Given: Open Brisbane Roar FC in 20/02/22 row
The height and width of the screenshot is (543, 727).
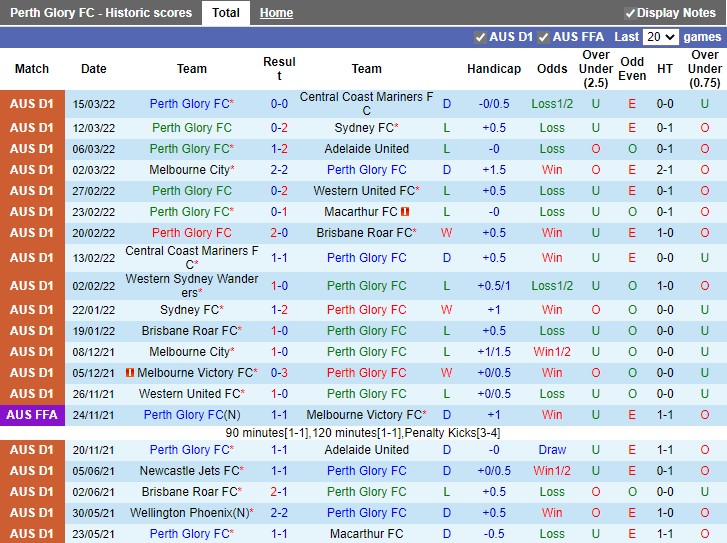Looking at the screenshot, I should [363, 233].
